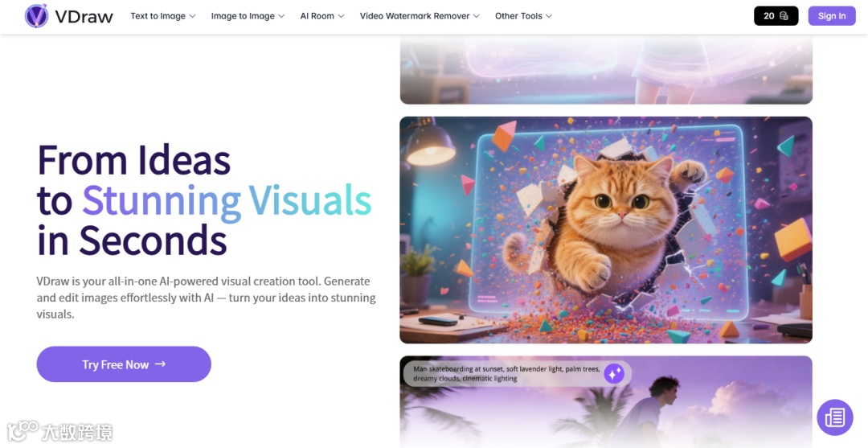Click the coins icon next to 20
This screenshot has height=448, width=868.
coord(784,16)
